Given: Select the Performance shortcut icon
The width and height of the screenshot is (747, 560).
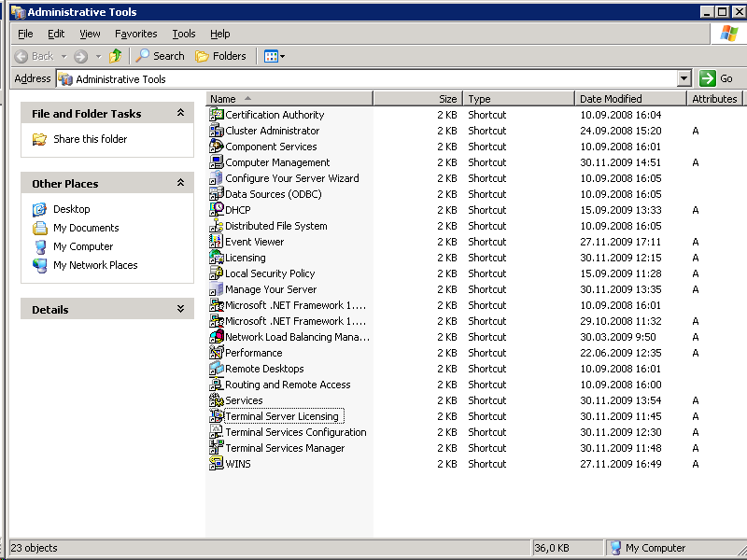Looking at the screenshot, I should click(217, 353).
